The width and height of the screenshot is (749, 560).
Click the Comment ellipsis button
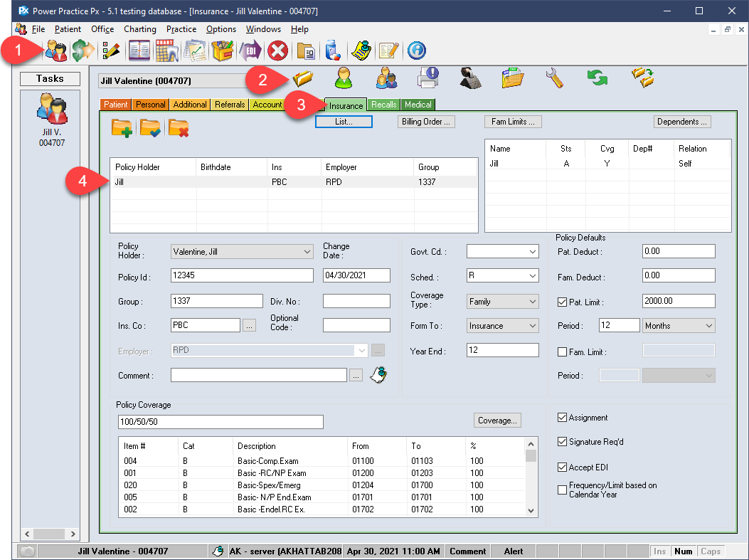(356, 376)
